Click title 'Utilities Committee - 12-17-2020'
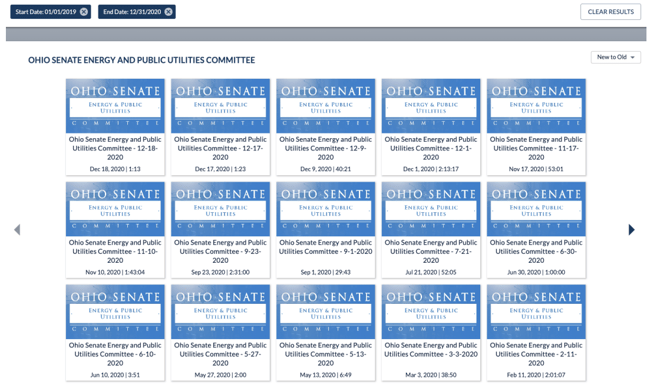Image resolution: width=650 pixels, height=385 pixels. [x=221, y=153]
